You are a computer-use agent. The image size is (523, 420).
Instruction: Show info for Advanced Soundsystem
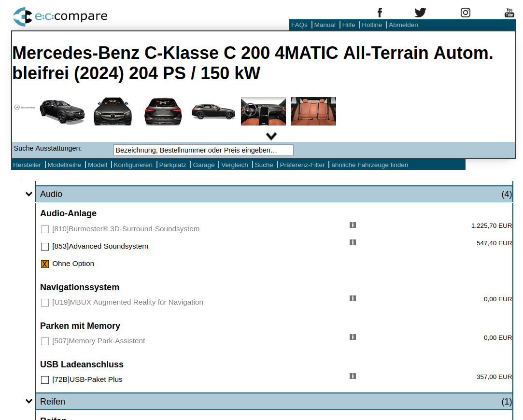(353, 242)
